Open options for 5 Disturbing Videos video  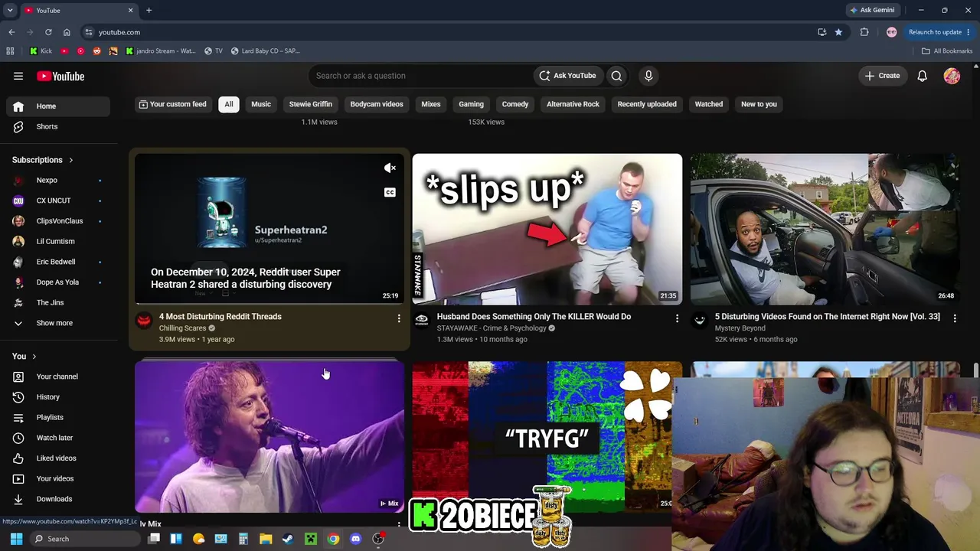point(955,318)
